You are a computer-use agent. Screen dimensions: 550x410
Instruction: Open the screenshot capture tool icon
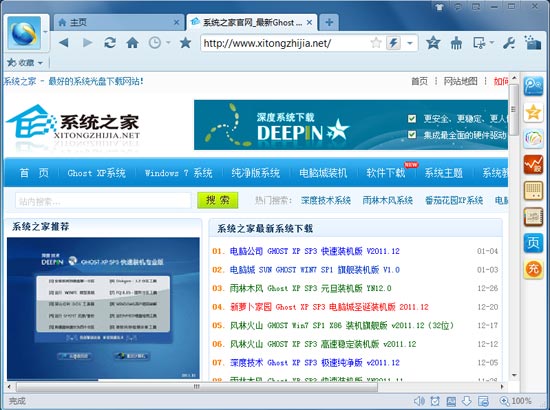(x=479, y=43)
